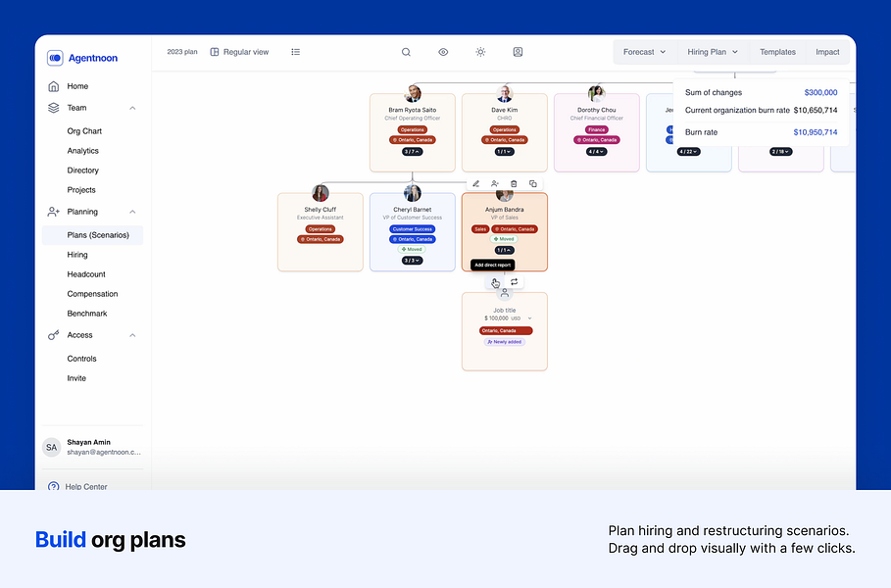Image resolution: width=891 pixels, height=588 pixels.
Task: Select Org Chart in the sidebar
Action: pyautogui.click(x=84, y=131)
